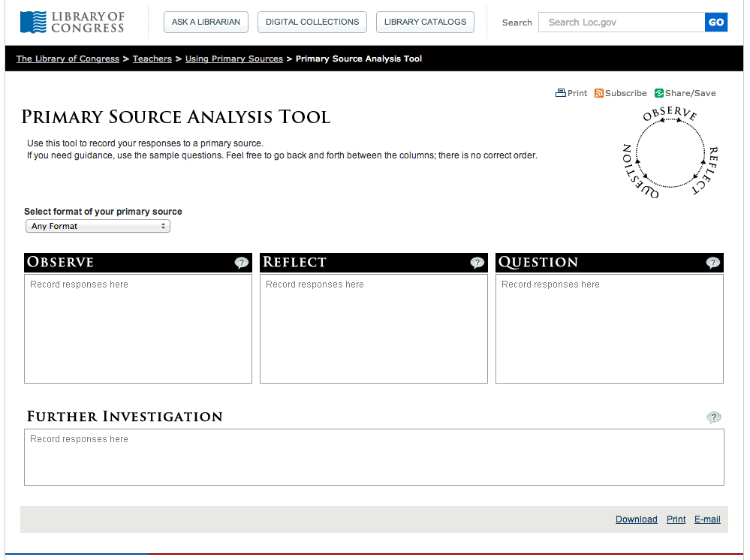Click the Observe-Reflect-Question circle diagram
This screenshot has width=750, height=560.
tap(670, 153)
